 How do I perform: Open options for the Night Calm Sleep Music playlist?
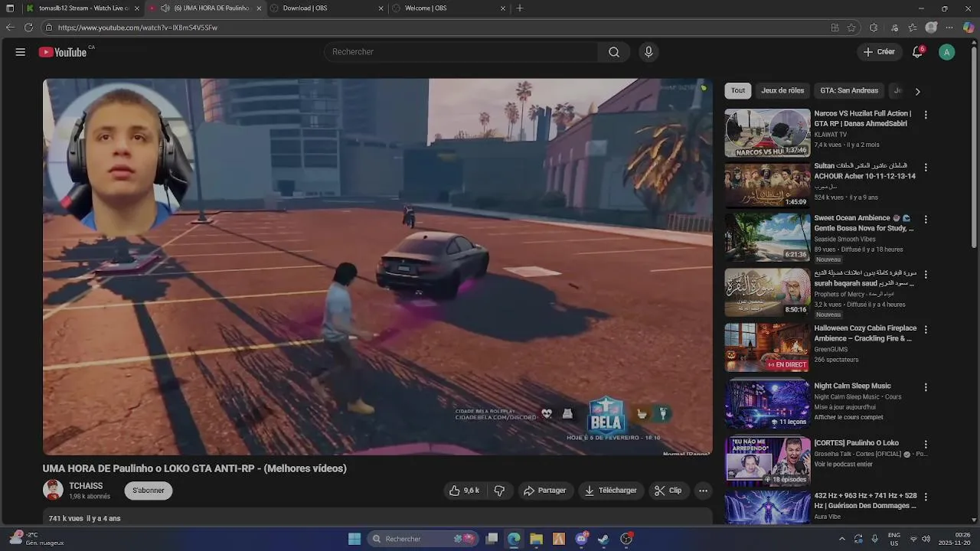pyautogui.click(x=926, y=387)
